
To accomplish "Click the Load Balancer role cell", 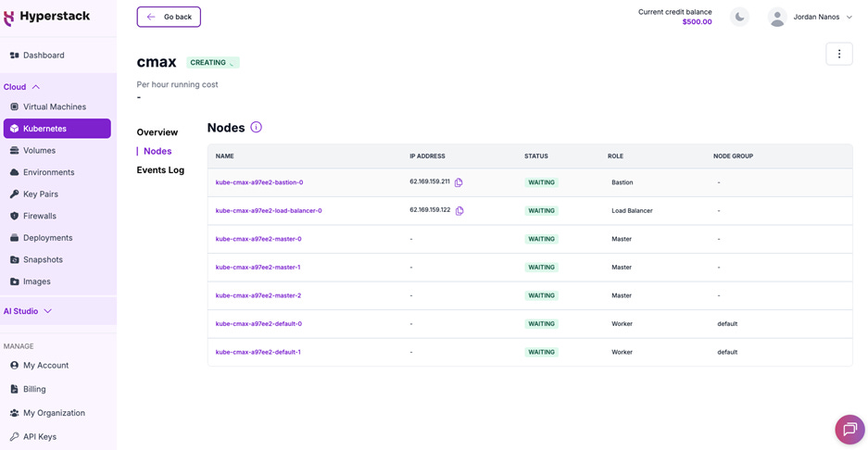I will [x=632, y=211].
